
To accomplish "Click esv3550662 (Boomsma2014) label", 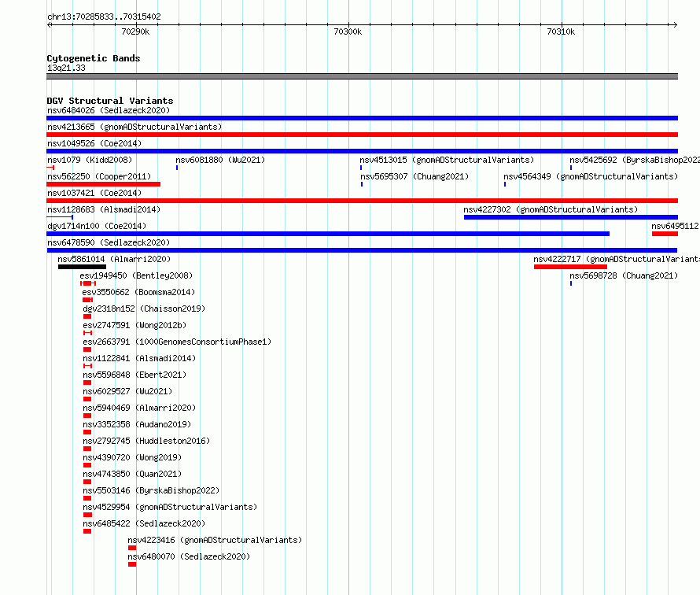I will click(x=138, y=292).
